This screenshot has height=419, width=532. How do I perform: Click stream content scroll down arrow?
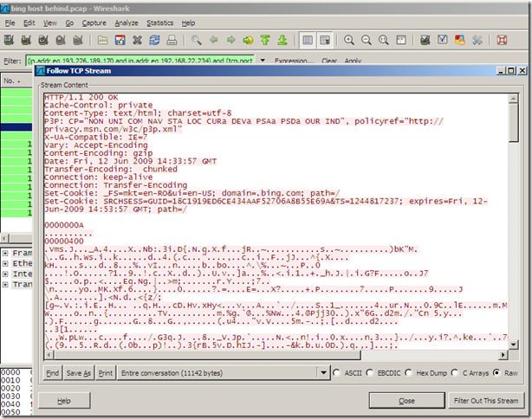click(x=513, y=345)
